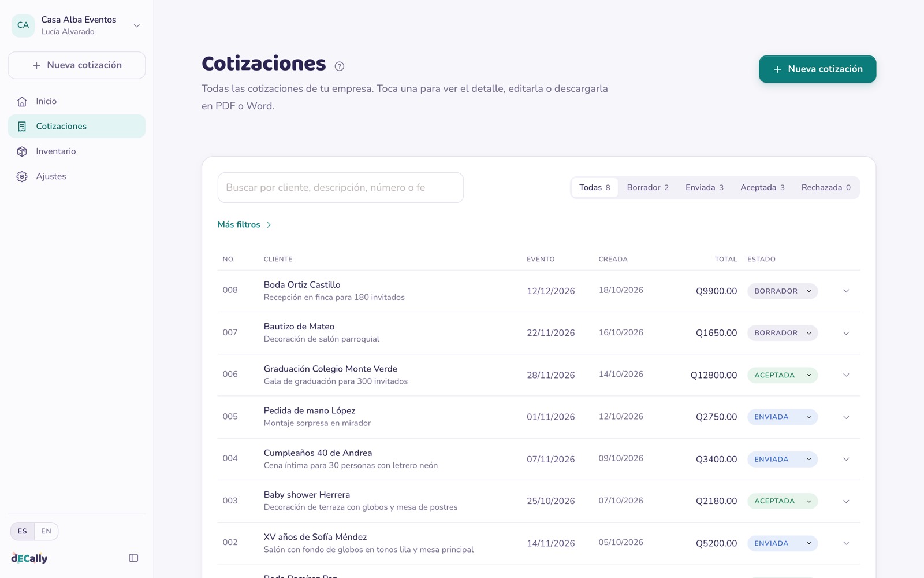Open Ajustes gear icon
Viewport: 924px width, 578px height.
click(22, 177)
